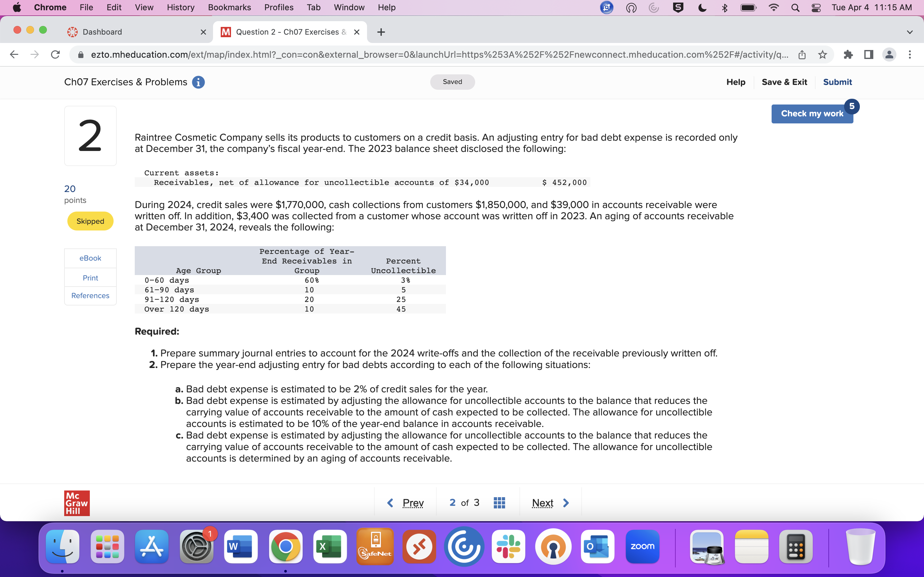Open Microsoft Excel from the Dock
The width and height of the screenshot is (924, 577).
(x=330, y=547)
